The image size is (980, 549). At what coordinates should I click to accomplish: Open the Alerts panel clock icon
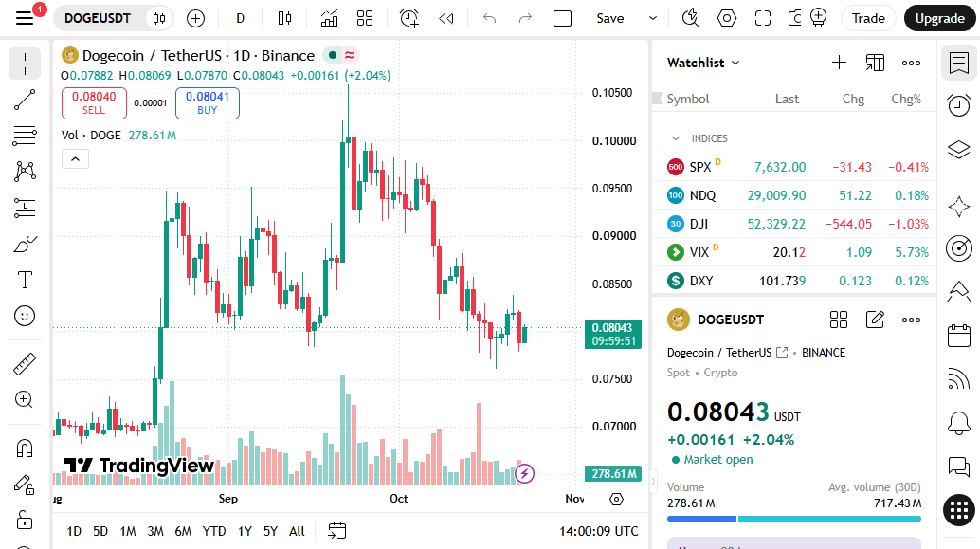[959, 104]
